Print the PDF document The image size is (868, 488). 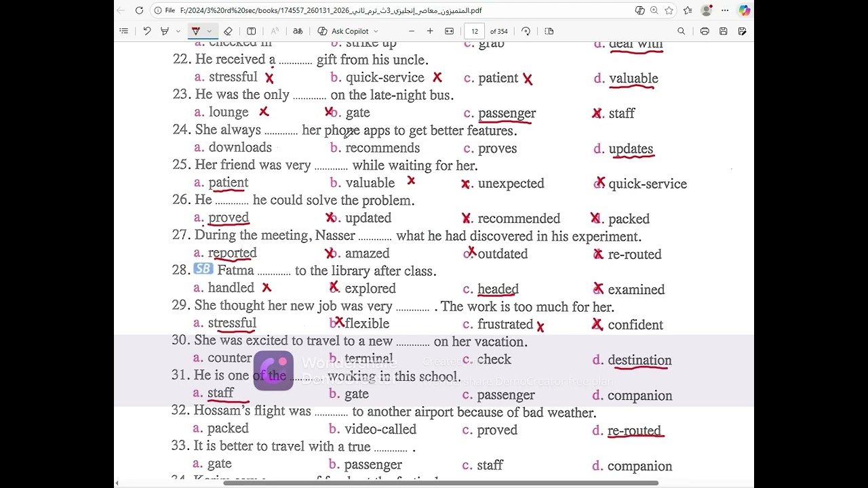click(x=705, y=31)
